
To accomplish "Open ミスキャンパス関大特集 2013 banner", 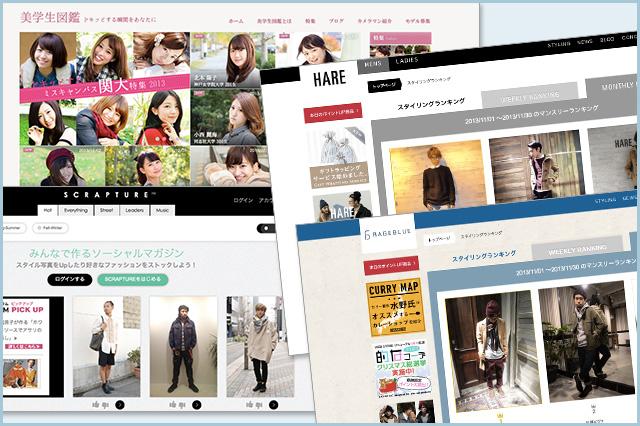I will tap(104, 89).
